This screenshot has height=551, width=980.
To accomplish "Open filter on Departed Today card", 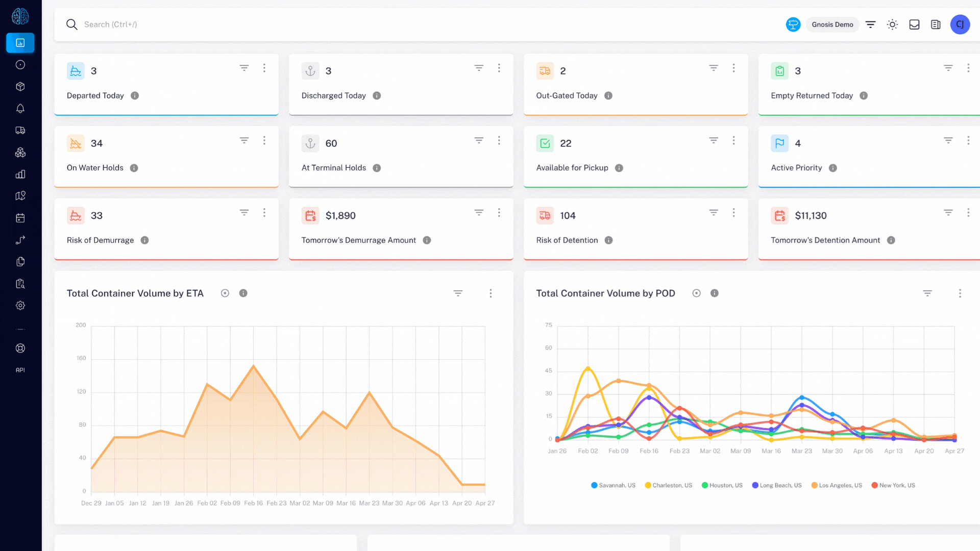I will [244, 68].
